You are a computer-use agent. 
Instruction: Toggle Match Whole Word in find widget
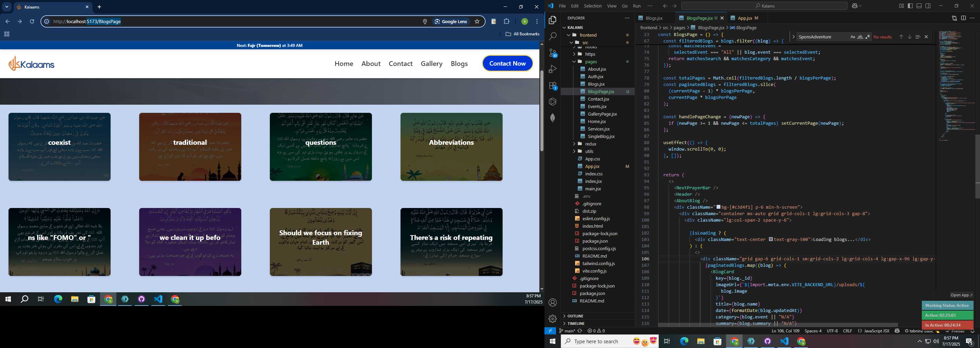(860, 37)
